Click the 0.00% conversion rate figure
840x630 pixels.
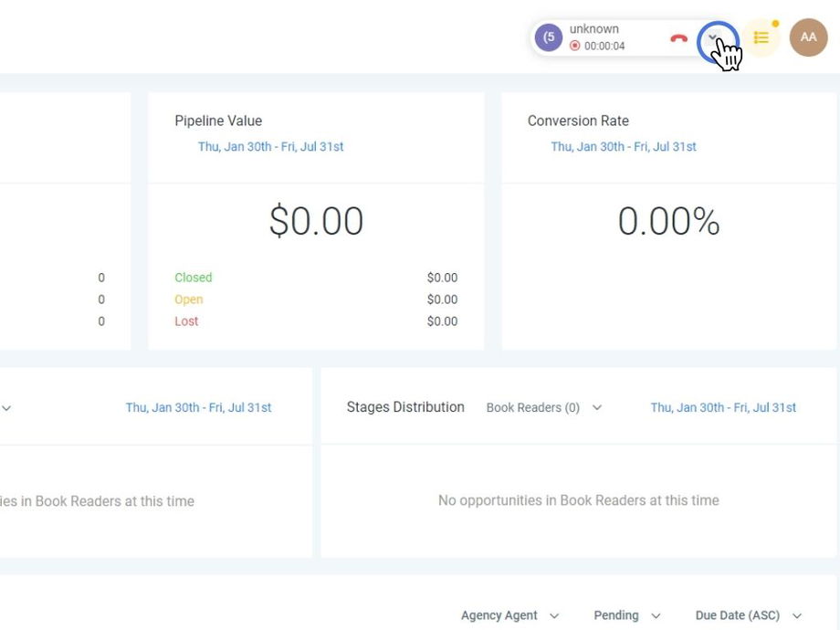click(668, 222)
